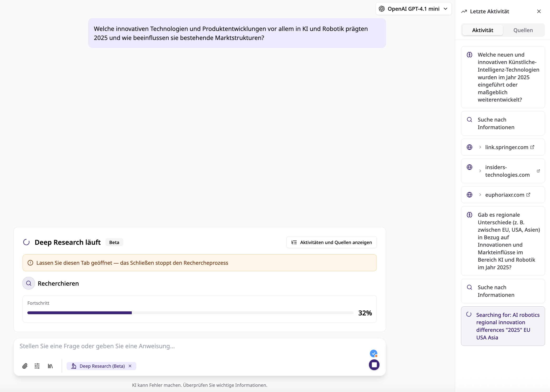Screen dimensions: 550x392
Task: Click Aktivitäten und Quellen anzeigen button
Action: [331, 242]
